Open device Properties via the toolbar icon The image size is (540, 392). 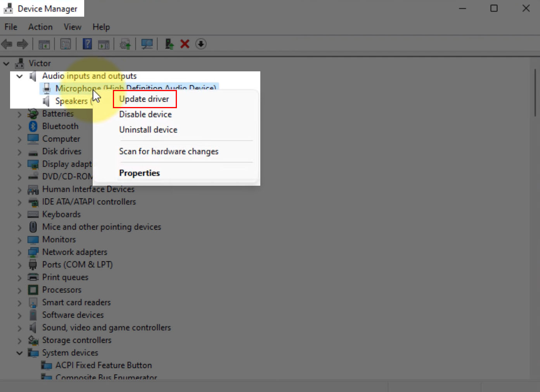pos(66,44)
